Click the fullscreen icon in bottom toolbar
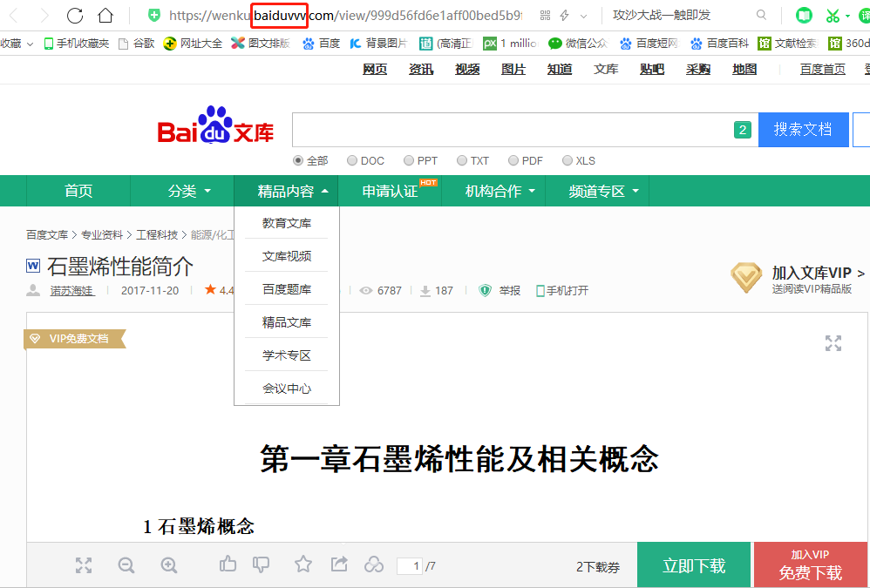The width and height of the screenshot is (870, 588). (84, 565)
